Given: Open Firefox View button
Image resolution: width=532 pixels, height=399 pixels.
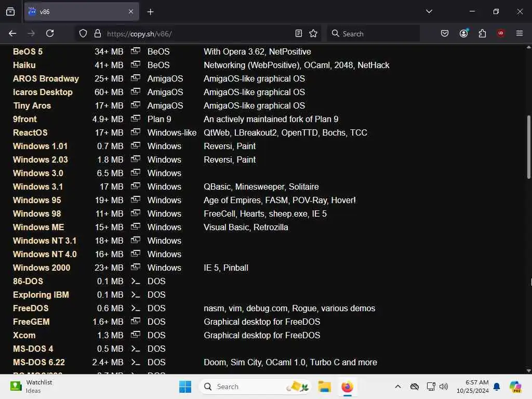Looking at the screenshot, I should [x=10, y=11].
